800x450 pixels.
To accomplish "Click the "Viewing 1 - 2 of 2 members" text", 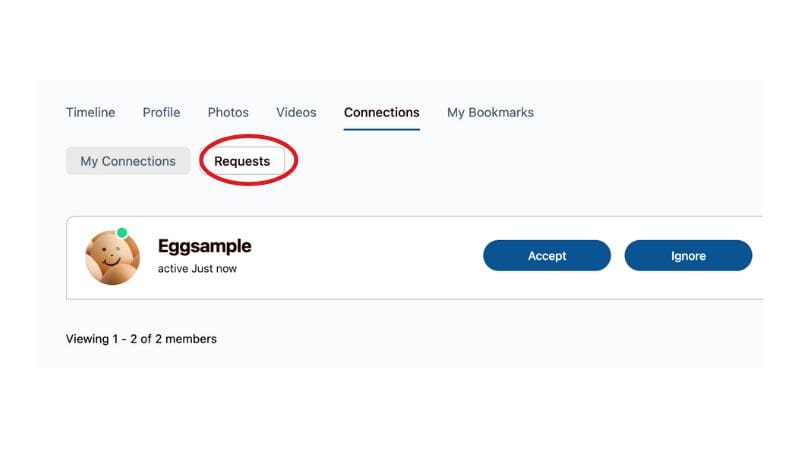I will 141,339.
